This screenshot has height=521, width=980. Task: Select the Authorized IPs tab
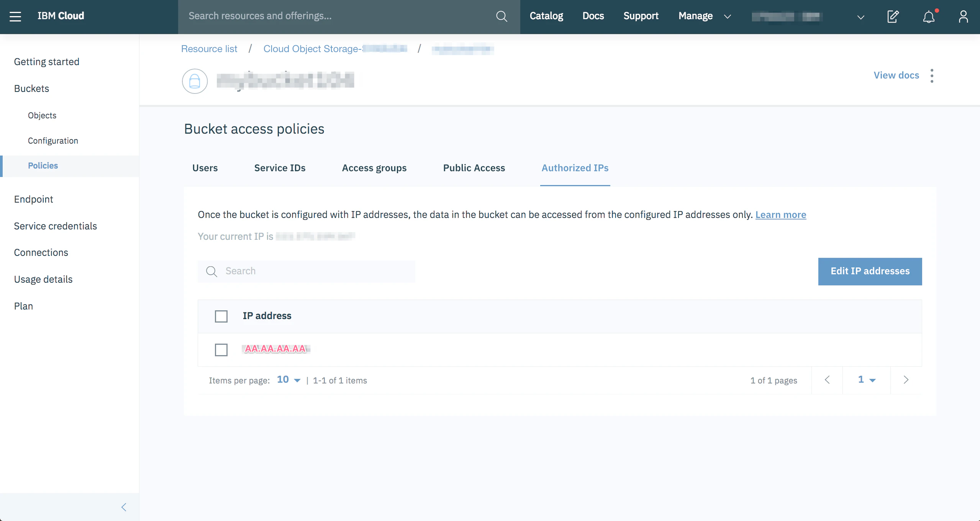575,168
